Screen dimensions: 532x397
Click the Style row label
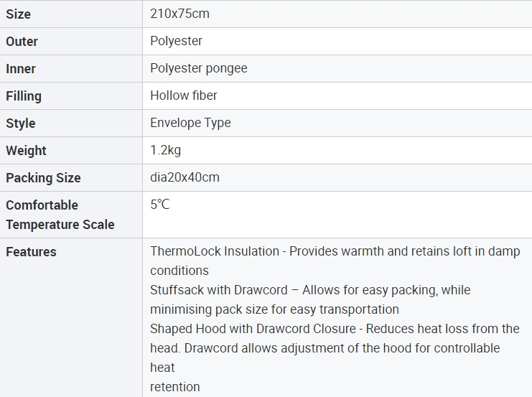(x=20, y=123)
